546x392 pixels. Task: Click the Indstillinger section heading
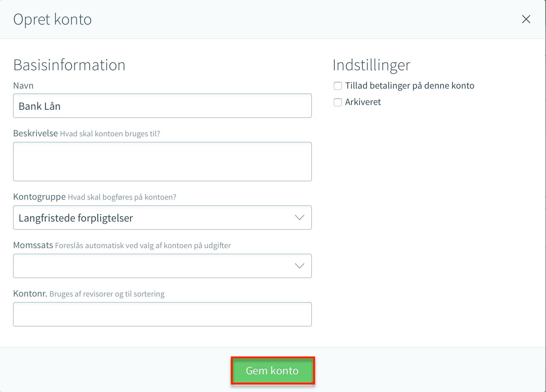click(x=371, y=65)
